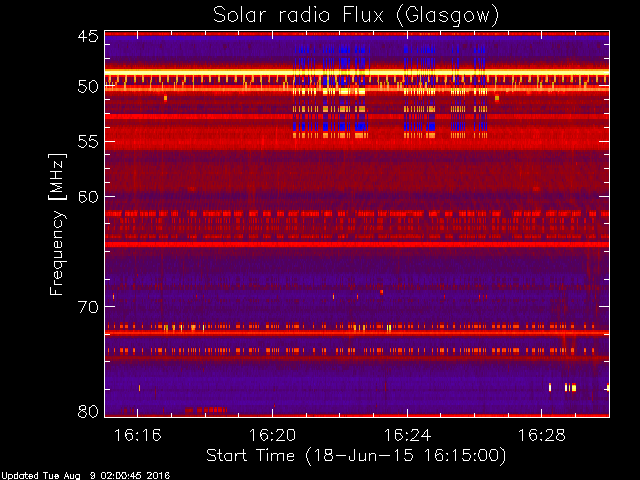Select the 'Start Time (18-Jun-15 16:15:00)' label
This screenshot has height=480, width=640.
[x=356, y=456]
